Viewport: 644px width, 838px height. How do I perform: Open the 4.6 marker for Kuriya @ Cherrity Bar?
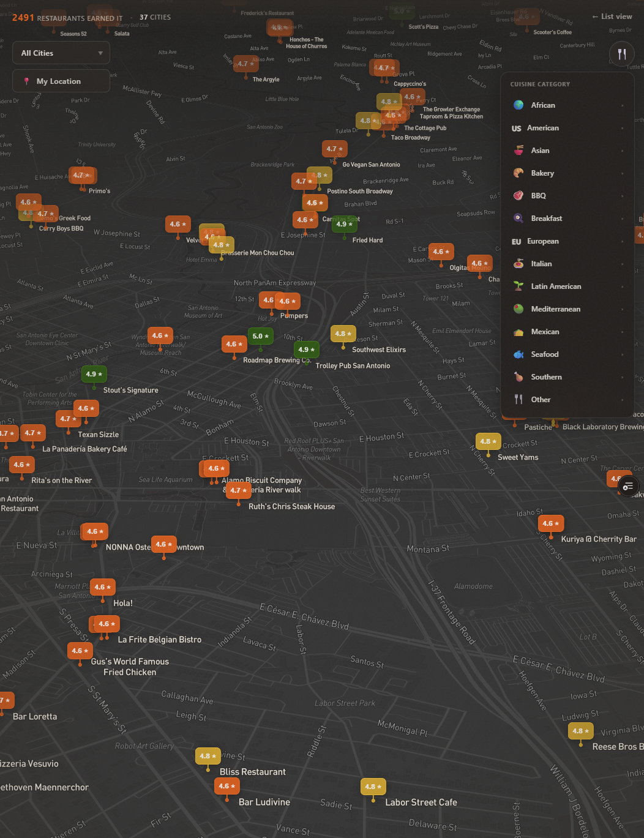point(551,523)
